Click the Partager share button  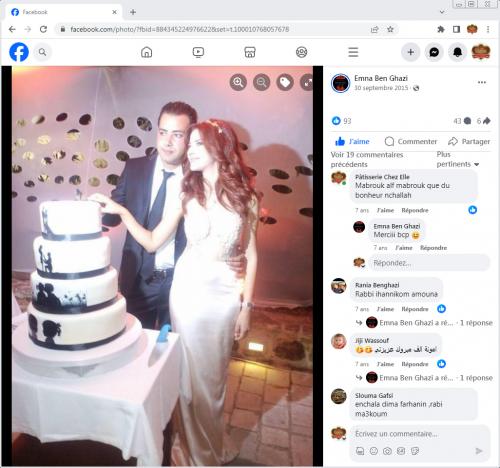[x=469, y=141]
